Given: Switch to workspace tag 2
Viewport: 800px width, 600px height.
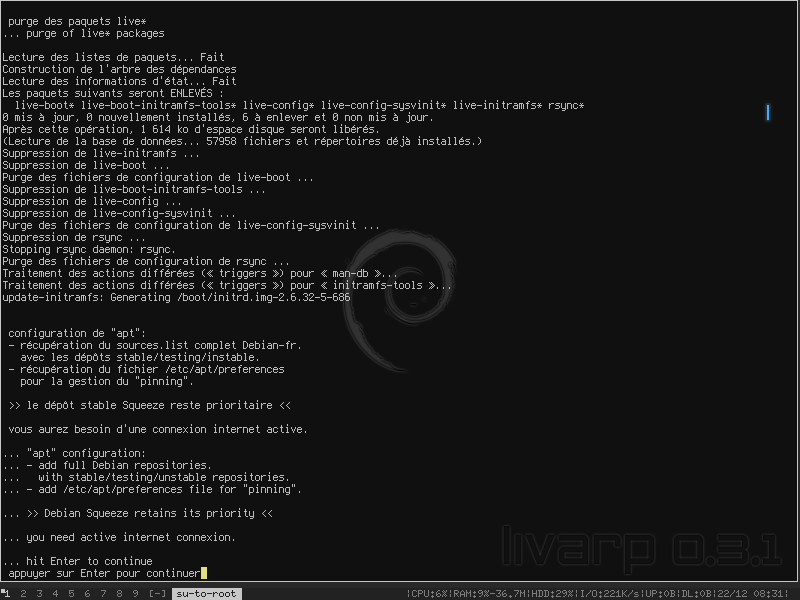Looking at the screenshot, I should (x=23, y=594).
